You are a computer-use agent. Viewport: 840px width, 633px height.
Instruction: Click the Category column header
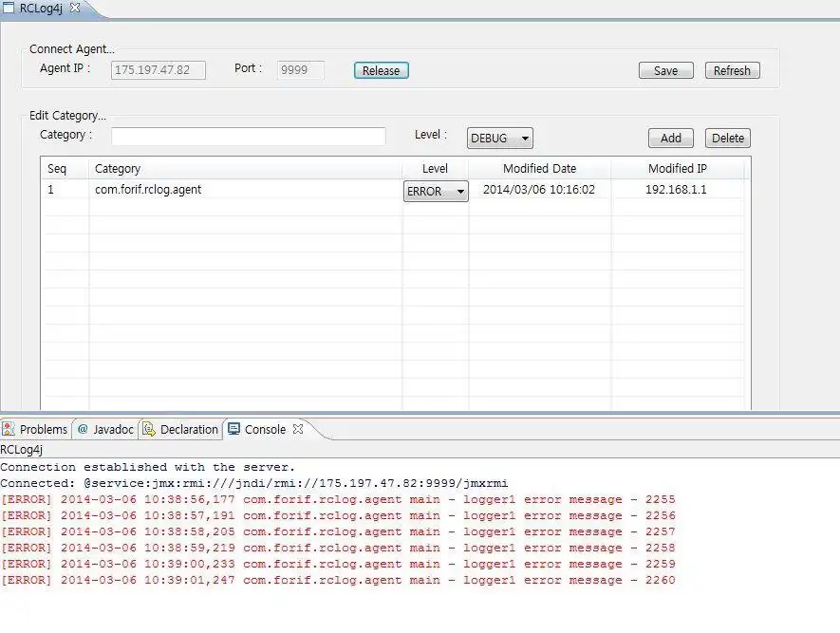(246, 169)
